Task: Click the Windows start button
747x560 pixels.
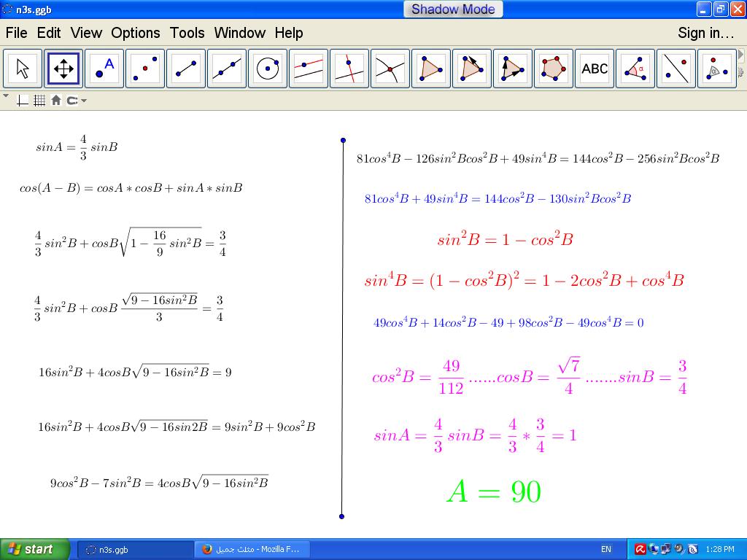Action: point(35,549)
